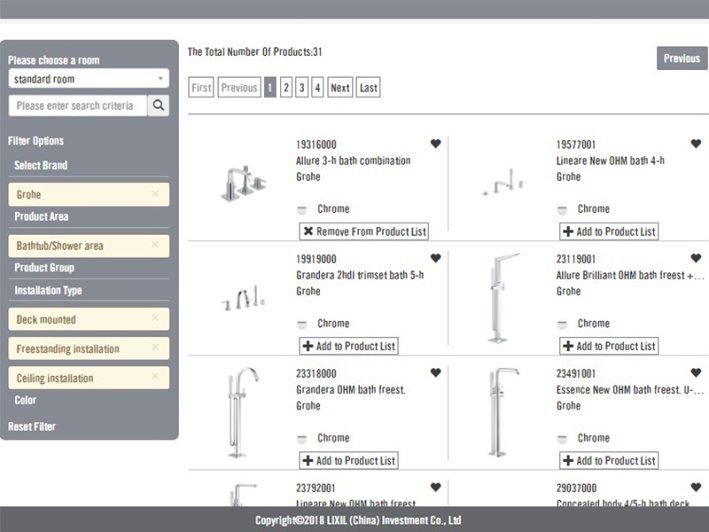The height and width of the screenshot is (532, 709).
Task: Go to results page 4
Action: point(317,87)
